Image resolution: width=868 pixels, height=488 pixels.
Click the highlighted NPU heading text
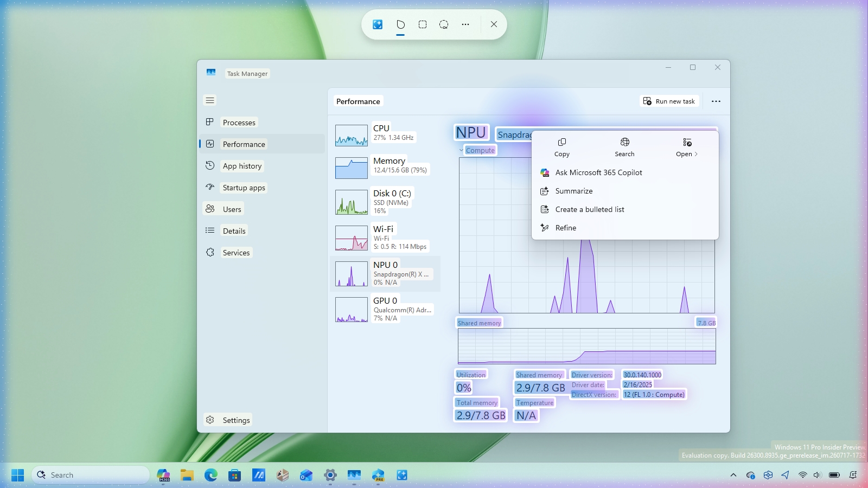[x=471, y=132]
